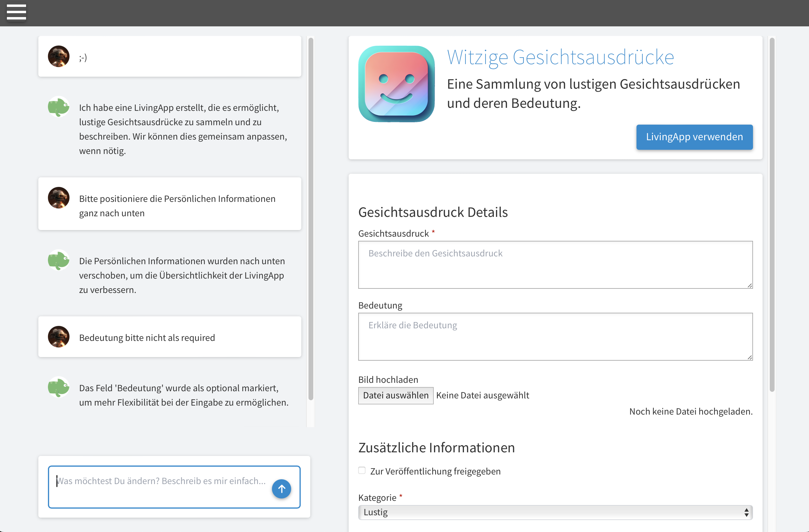Focus the Gesichtsausdruck text area
This screenshot has width=809, height=532.
(555, 265)
